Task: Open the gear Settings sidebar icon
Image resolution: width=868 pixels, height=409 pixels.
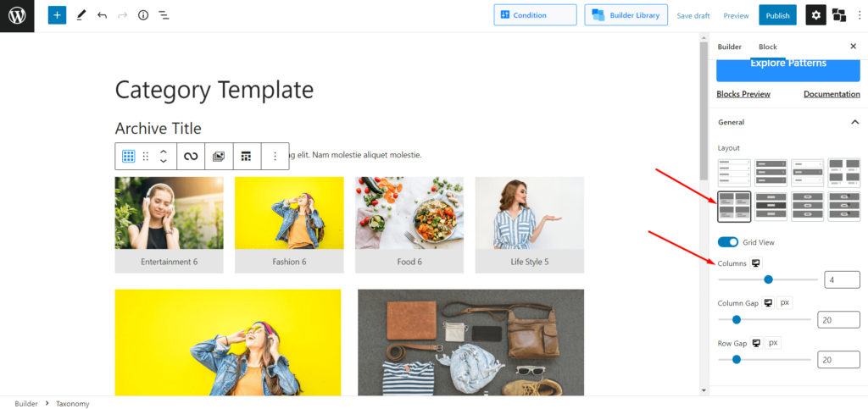Action: (x=816, y=15)
